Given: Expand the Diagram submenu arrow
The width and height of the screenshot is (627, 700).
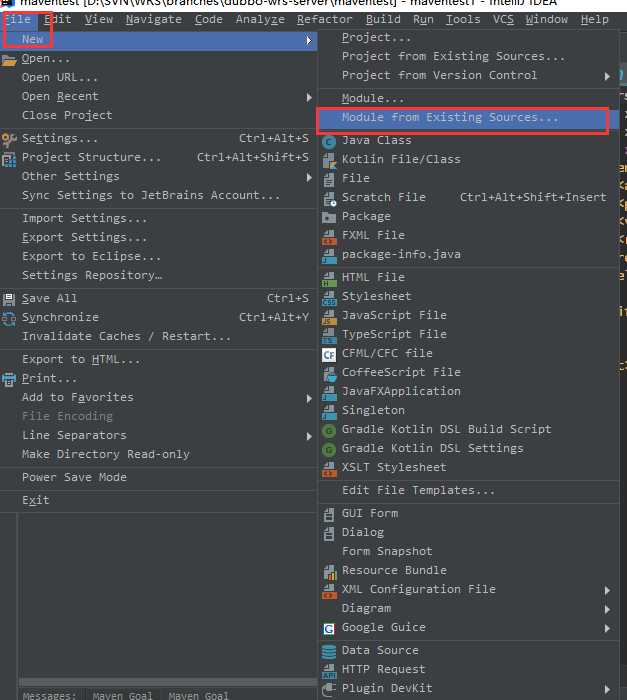Looking at the screenshot, I should coord(607,609).
